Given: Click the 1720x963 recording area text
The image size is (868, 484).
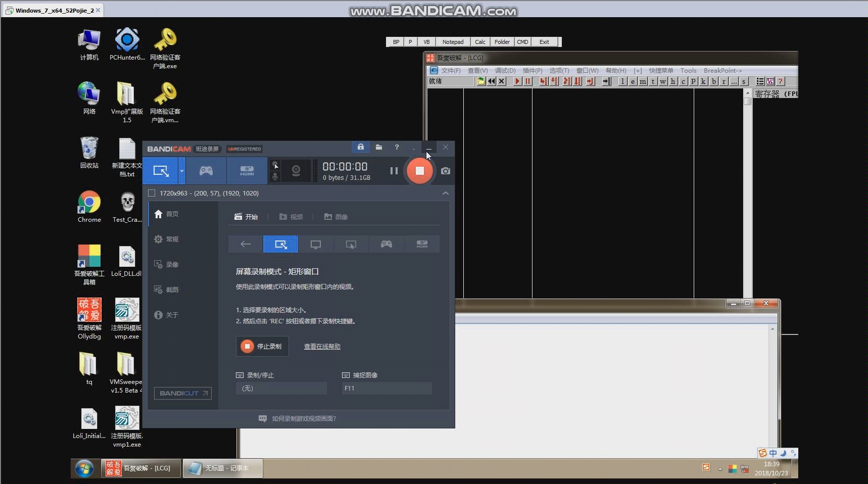Looking at the screenshot, I should pyautogui.click(x=209, y=193).
